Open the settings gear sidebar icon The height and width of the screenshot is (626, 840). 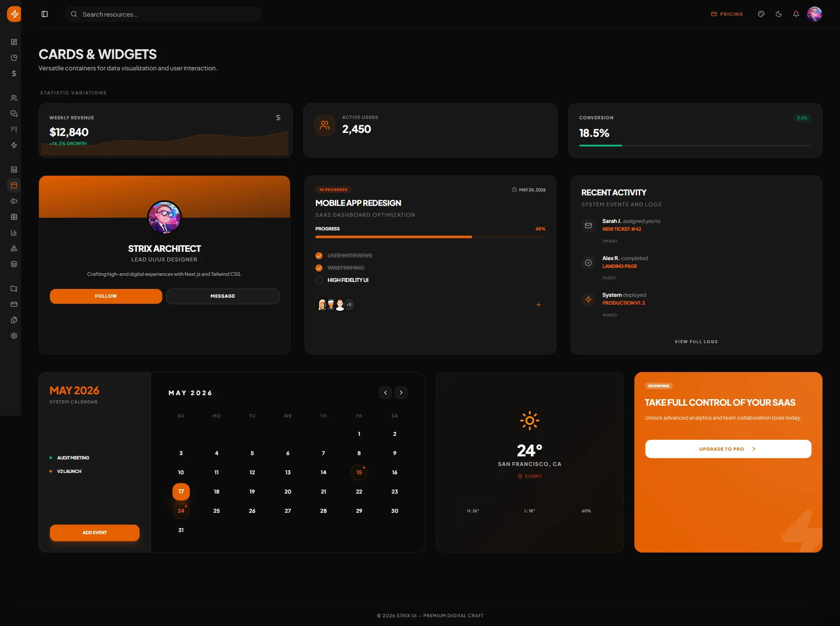14,336
